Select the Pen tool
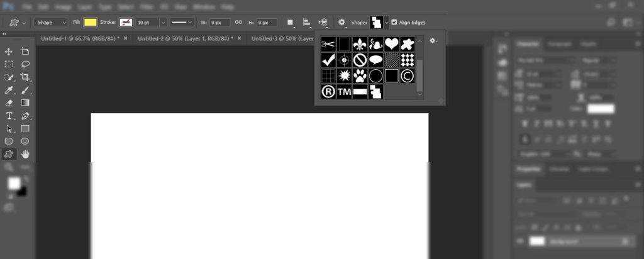The height and width of the screenshot is (259, 644). click(25, 116)
